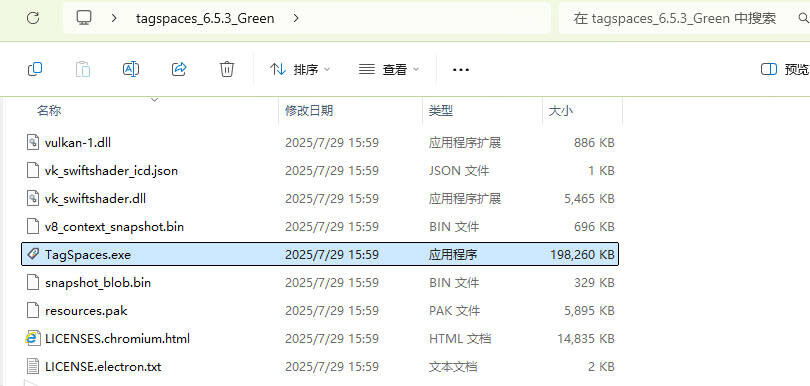
Task: Click the PAK 文件 type cell
Action: (x=454, y=311)
